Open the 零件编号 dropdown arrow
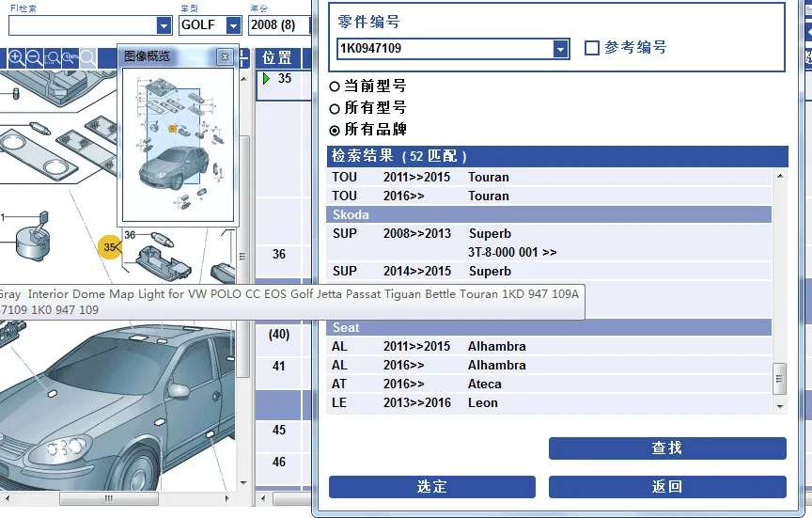 pyautogui.click(x=560, y=49)
